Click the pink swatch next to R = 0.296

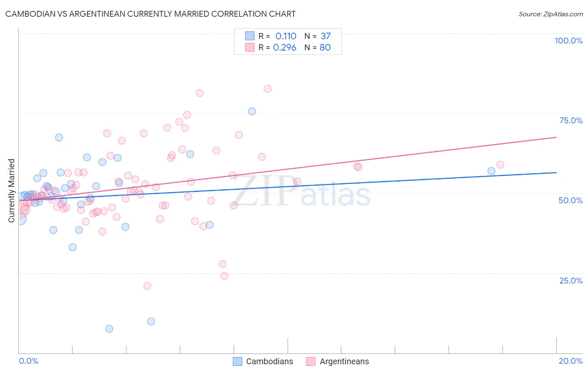250,47
